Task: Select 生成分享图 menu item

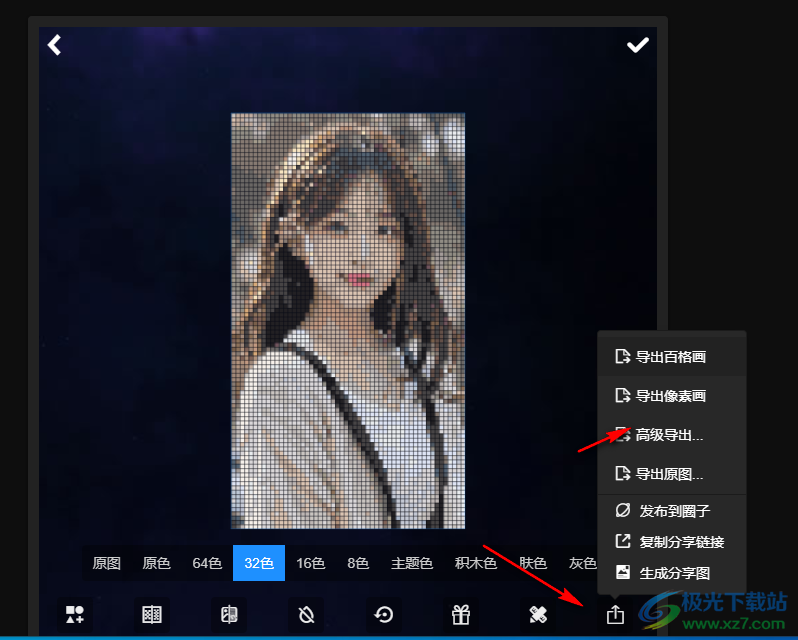Action: pyautogui.click(x=671, y=573)
